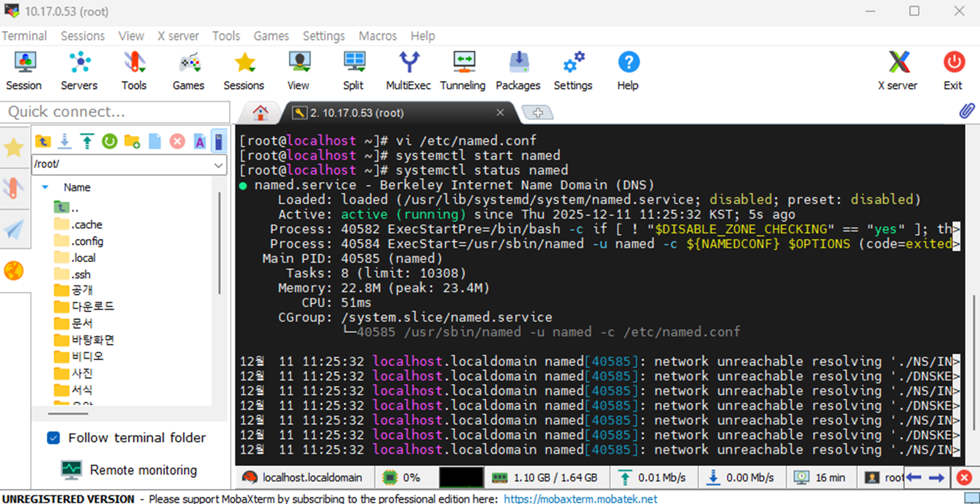
Task: Open the Packages toolbar button
Action: pos(518,71)
